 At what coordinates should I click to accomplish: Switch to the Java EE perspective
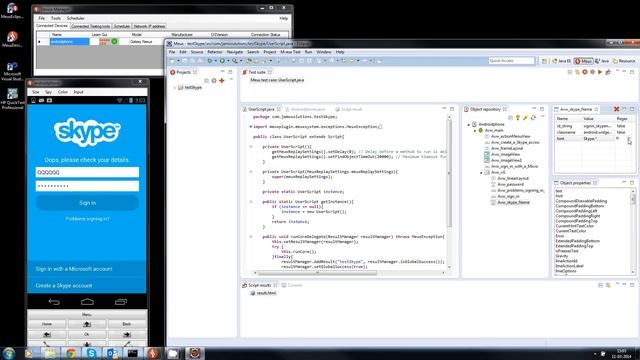click(562, 61)
